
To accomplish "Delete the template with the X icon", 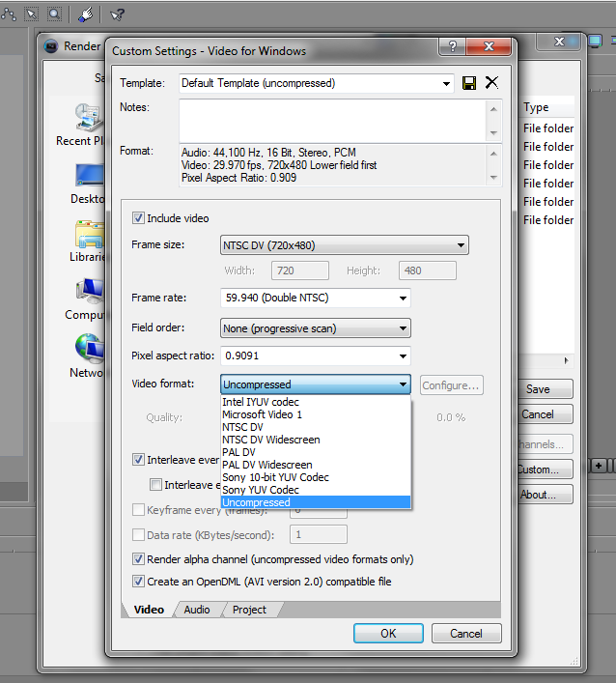I will coord(491,83).
